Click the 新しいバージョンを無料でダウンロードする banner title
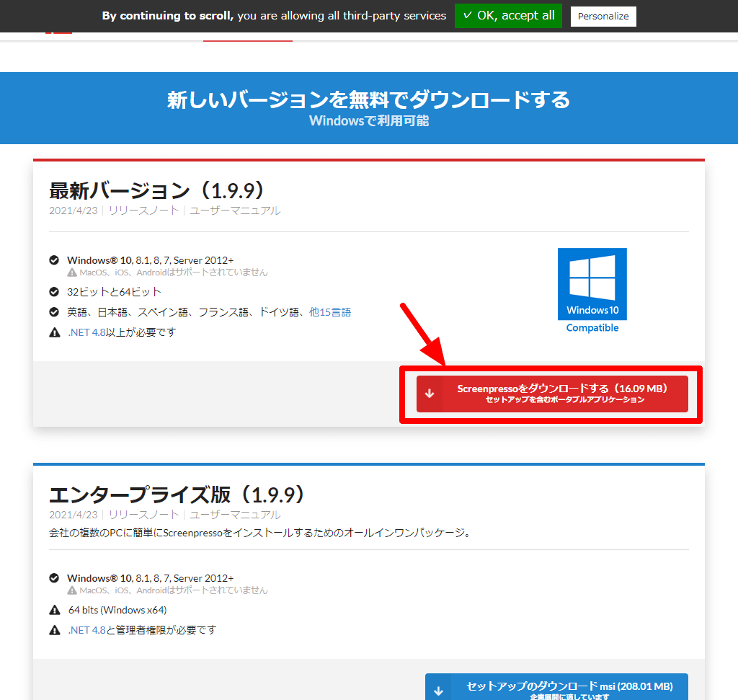Viewport: 738px width, 700px height. 369,99
